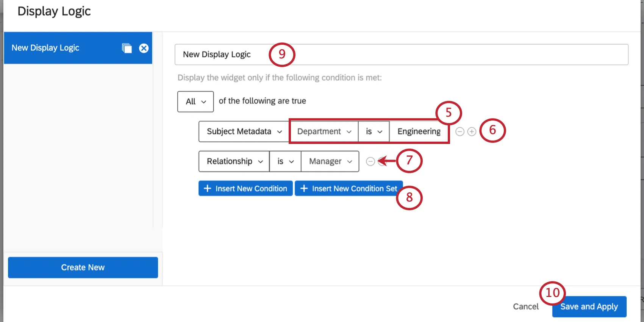The image size is (644, 322).
Task: Open the Department field dropdown
Action: [x=323, y=131]
